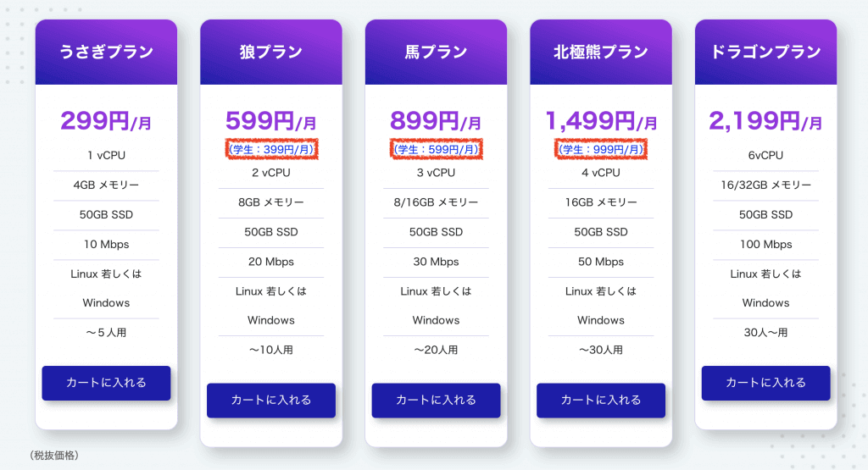This screenshot has width=868, height=470.
Task: Add うさぎプラン to cart
Action: 106,383
